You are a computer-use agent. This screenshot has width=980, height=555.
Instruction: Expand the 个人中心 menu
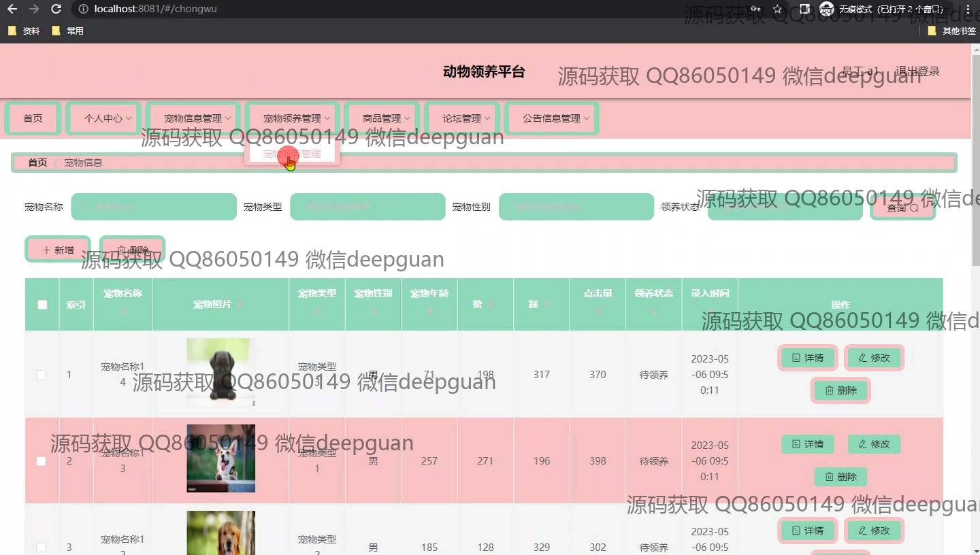(103, 118)
